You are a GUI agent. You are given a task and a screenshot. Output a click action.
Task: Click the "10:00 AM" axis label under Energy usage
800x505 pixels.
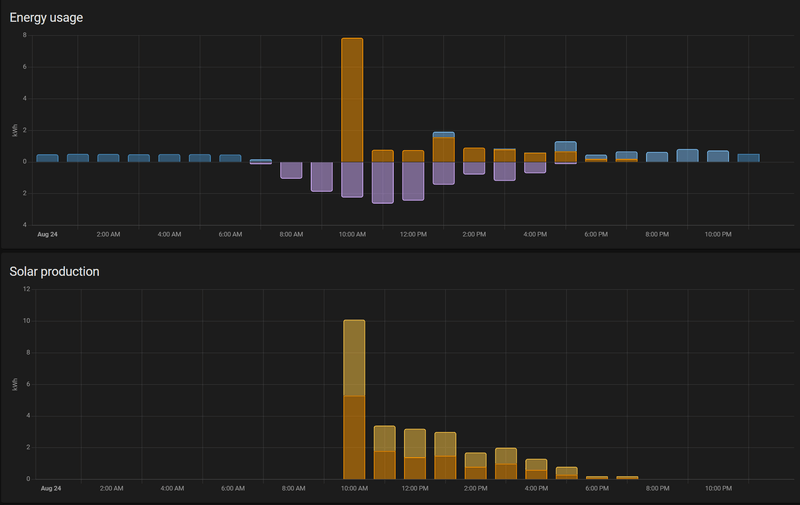pos(352,235)
